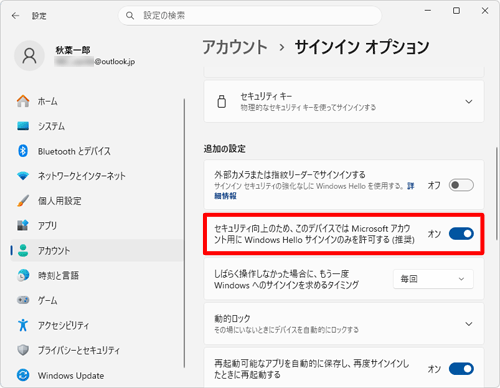Click the 個人用設定 paintbrush icon
Screen dimensions: 500x388
23,201
